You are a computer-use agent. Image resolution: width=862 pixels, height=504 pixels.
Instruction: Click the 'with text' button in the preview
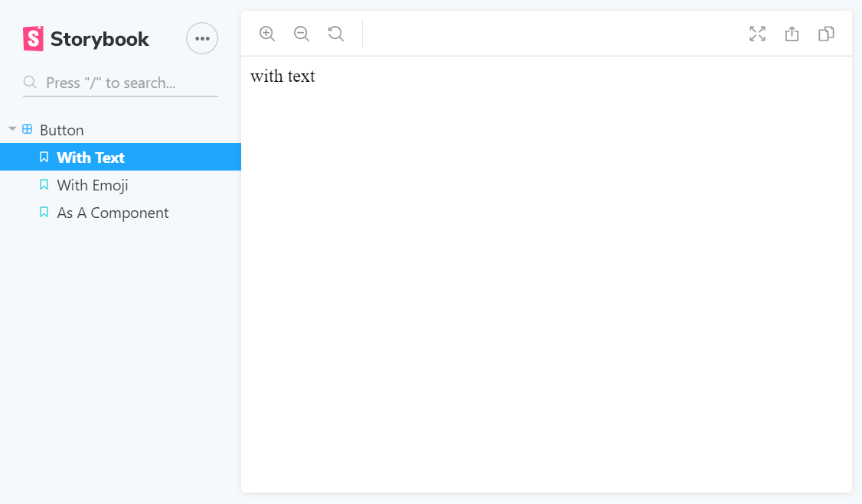283,76
